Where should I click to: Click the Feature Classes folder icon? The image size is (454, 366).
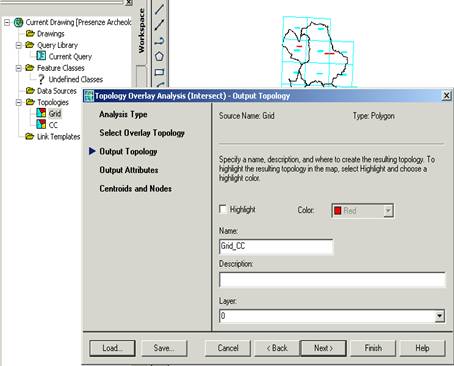pyautogui.click(x=30, y=68)
